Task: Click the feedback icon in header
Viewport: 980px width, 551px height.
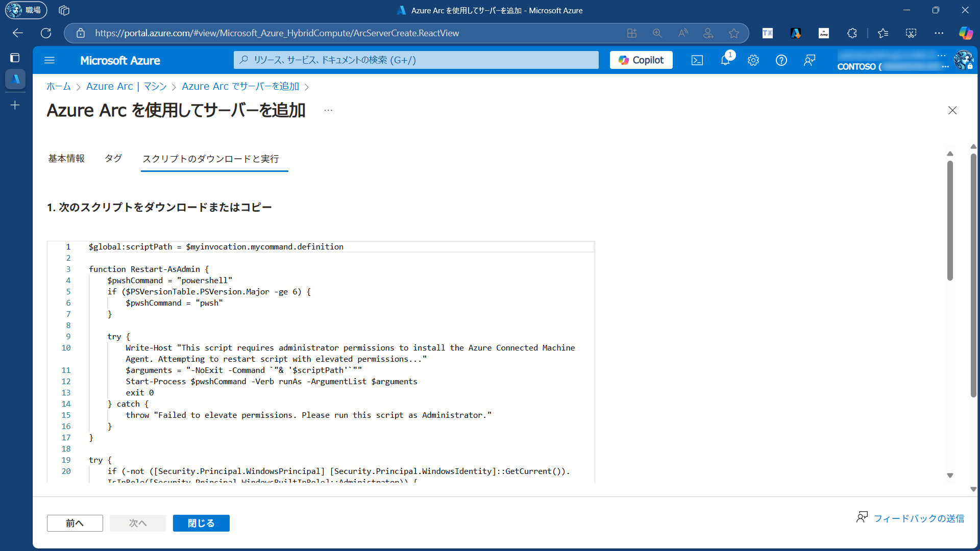Action: pos(809,60)
